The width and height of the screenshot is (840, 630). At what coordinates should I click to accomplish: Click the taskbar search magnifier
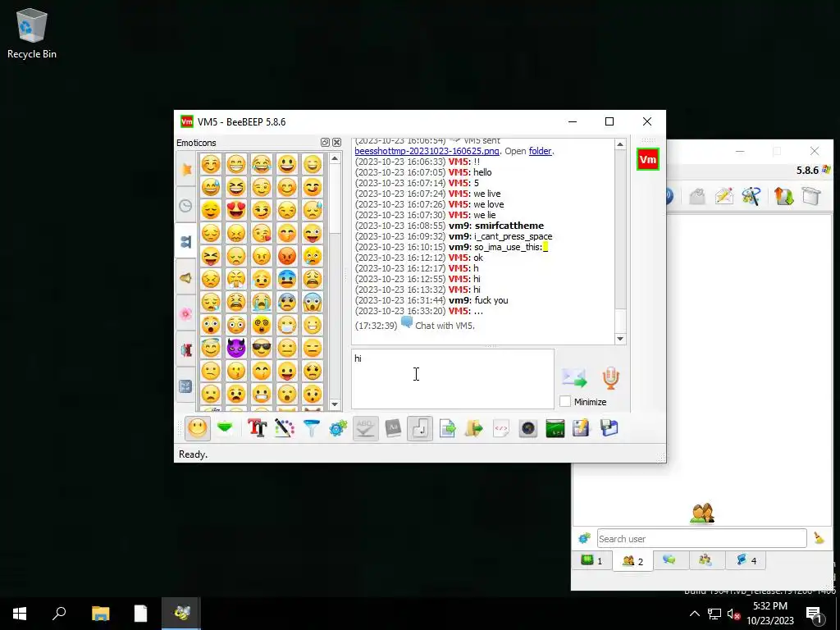[x=59, y=614]
